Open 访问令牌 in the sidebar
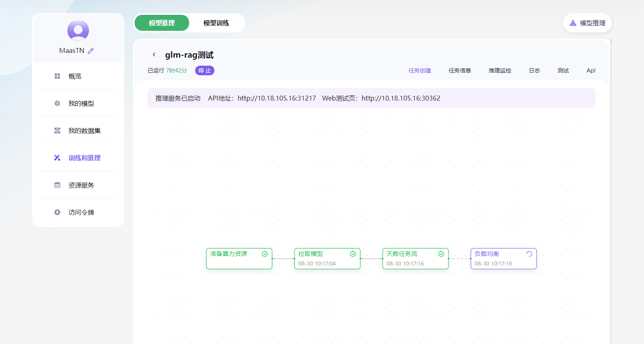 point(78,212)
